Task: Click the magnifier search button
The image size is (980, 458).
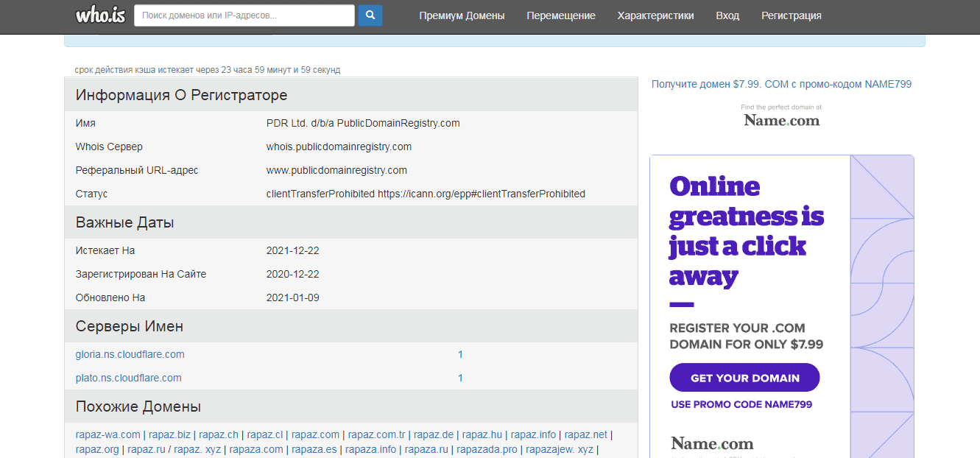Action: pos(370,15)
